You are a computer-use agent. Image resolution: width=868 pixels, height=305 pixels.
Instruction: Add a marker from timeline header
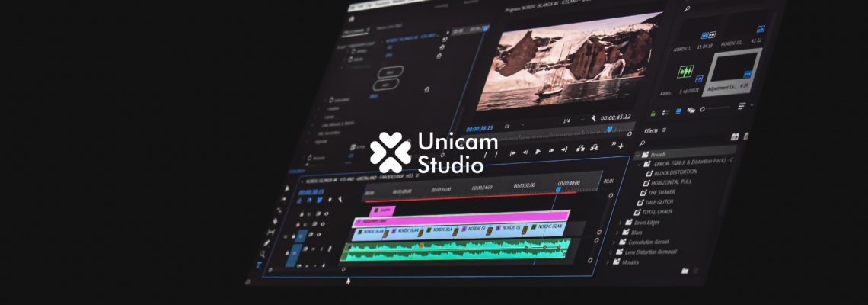click(330, 200)
